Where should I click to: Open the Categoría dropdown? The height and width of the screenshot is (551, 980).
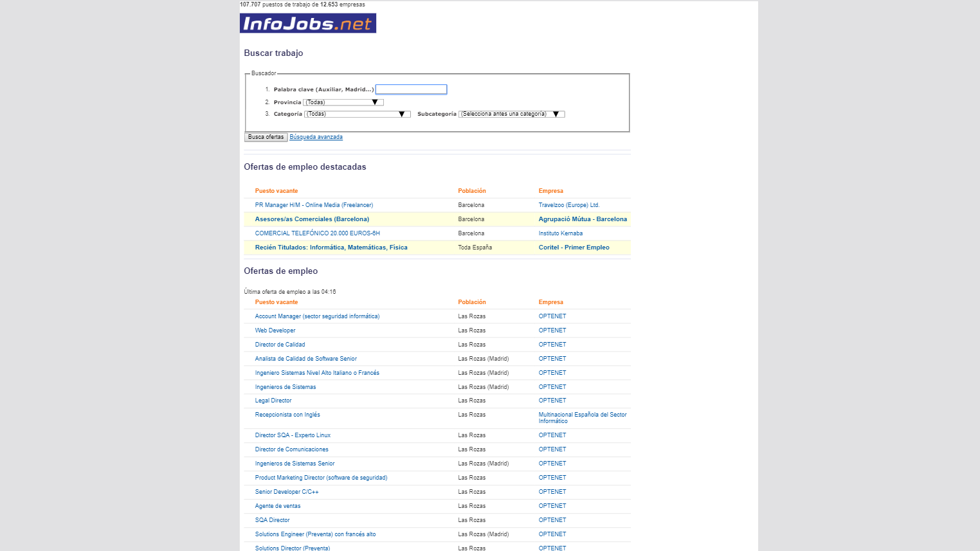(x=357, y=114)
